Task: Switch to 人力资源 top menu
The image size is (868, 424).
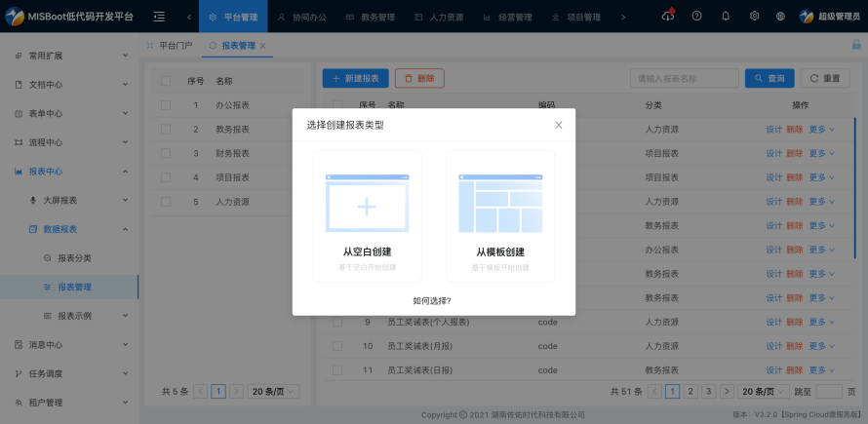Action: pyautogui.click(x=439, y=17)
